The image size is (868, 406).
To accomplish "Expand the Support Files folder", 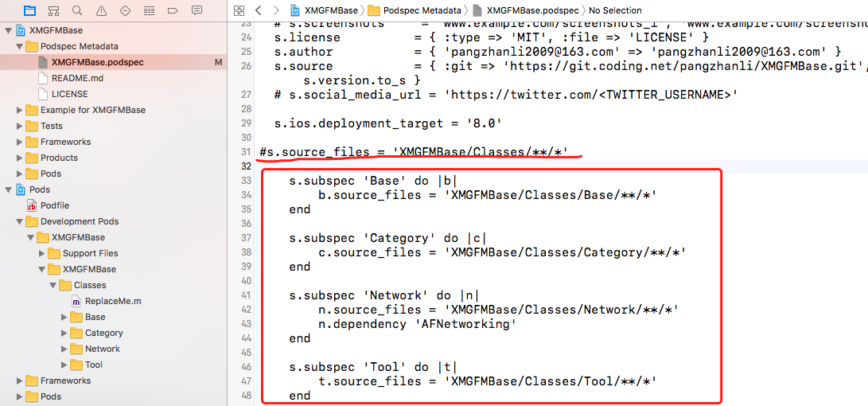I will tap(42, 253).
